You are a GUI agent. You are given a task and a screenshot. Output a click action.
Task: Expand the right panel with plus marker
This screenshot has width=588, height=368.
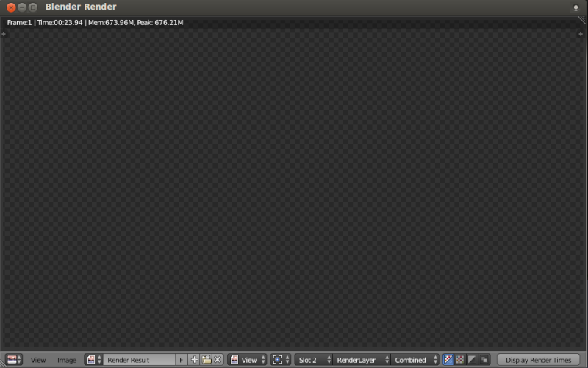click(x=581, y=34)
